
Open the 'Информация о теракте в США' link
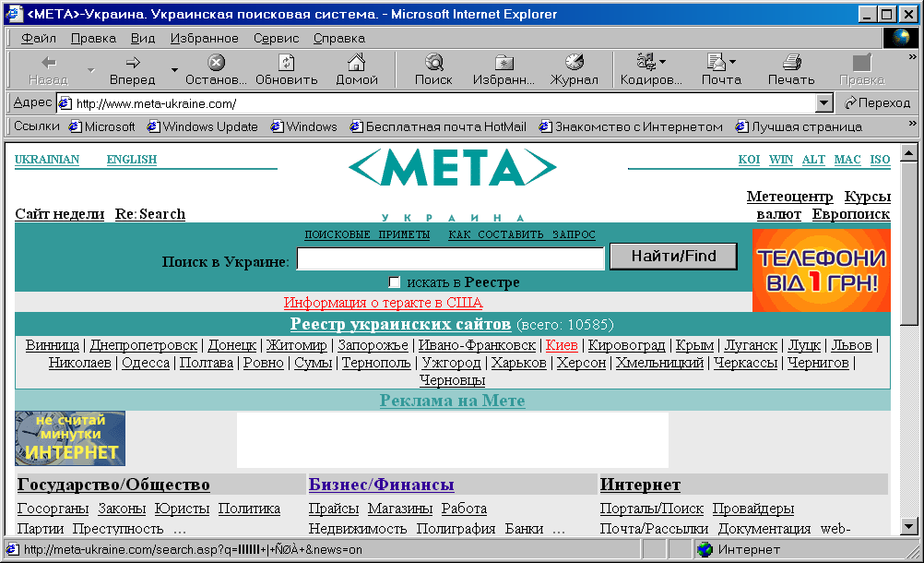[383, 303]
